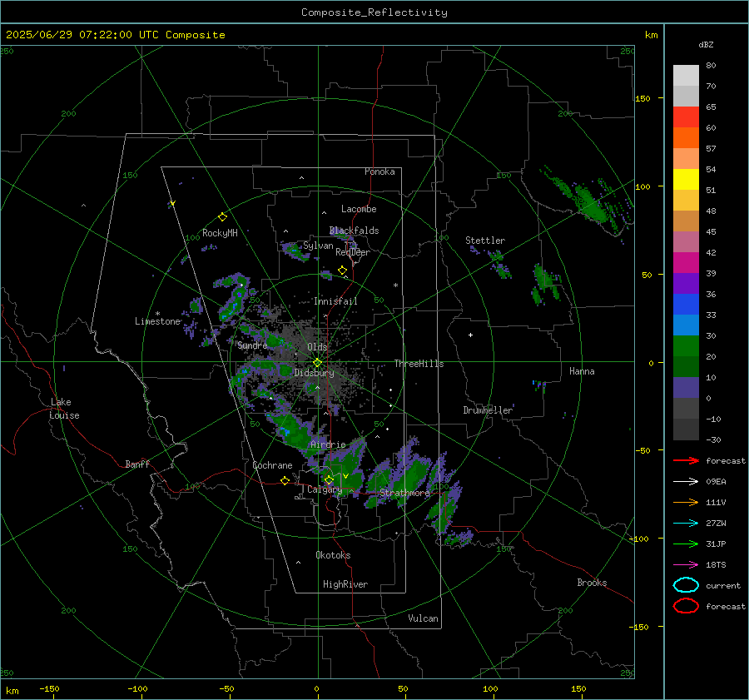This screenshot has height=700, width=749.
Task: Click the -150 km bottom axis label
Action: 49,688
